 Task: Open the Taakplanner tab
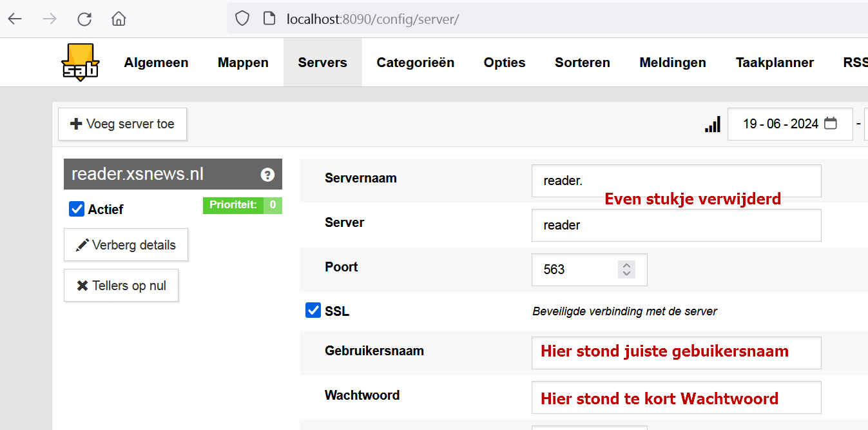[x=775, y=63]
